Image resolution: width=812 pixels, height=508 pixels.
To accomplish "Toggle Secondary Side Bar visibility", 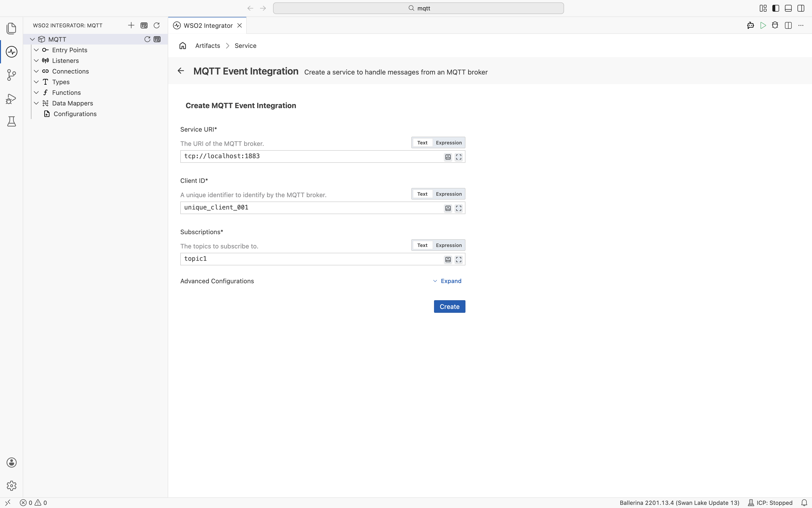I will point(801,8).
